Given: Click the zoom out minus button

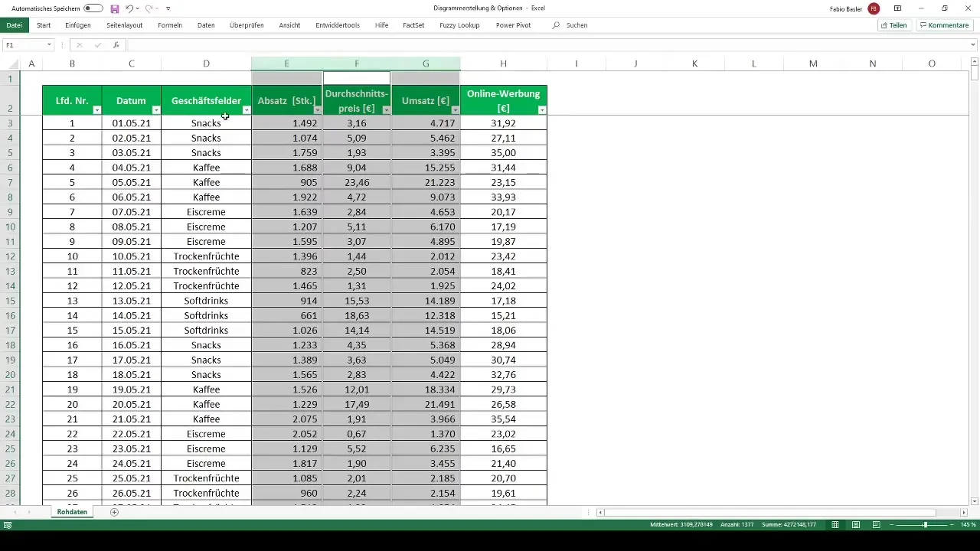Looking at the screenshot, I should [891, 525].
